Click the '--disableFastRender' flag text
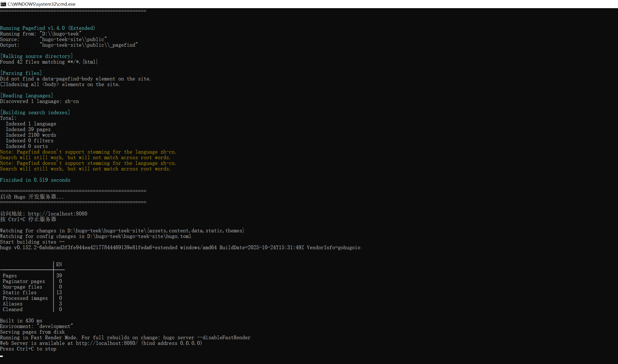Viewport: 618px width, 364px height. click(224, 338)
